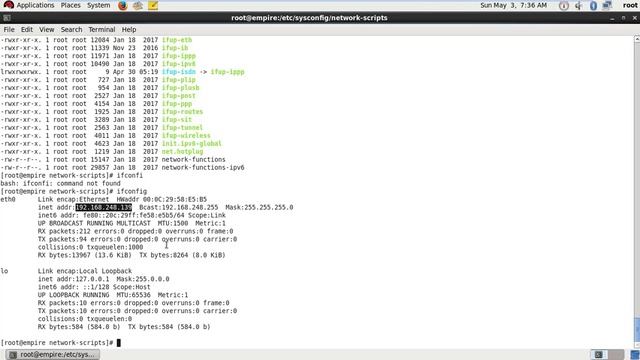The height and width of the screenshot is (360, 640).
Task: Open the System menu in top panel
Action: (98, 5)
